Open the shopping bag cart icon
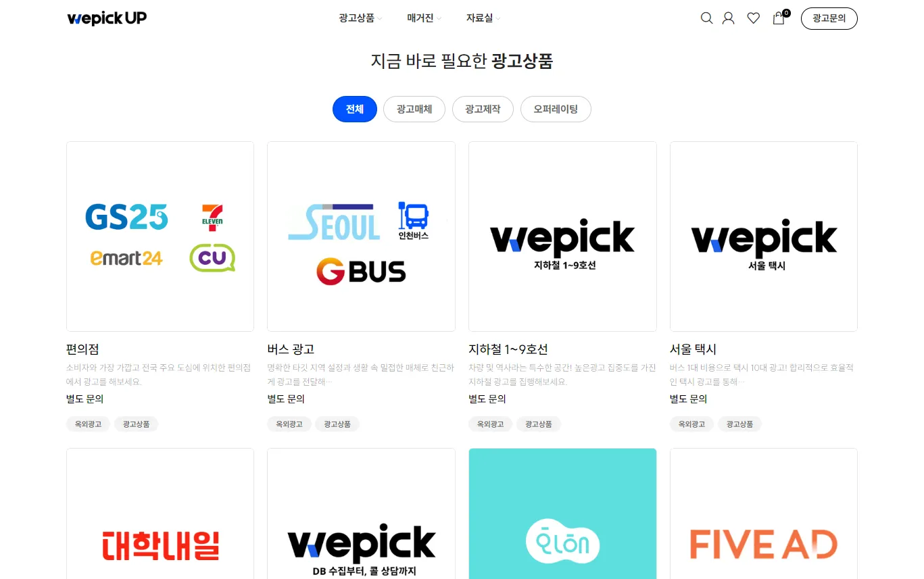 (779, 18)
